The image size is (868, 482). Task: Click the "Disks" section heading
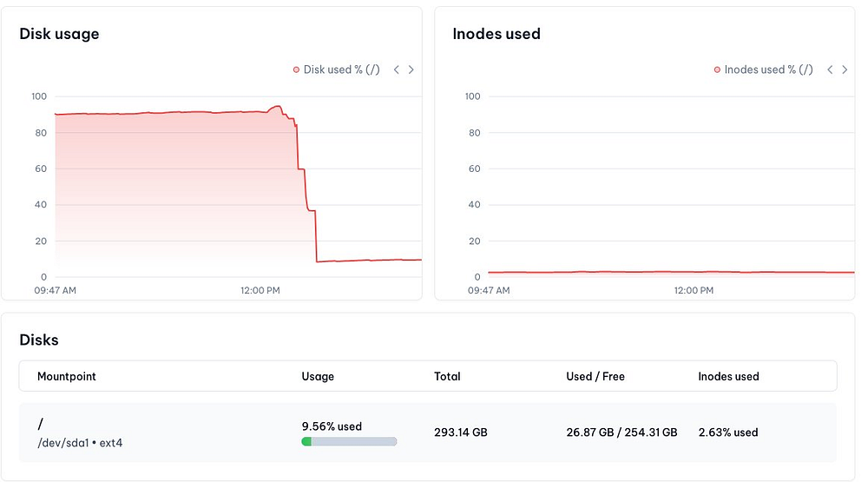click(39, 340)
